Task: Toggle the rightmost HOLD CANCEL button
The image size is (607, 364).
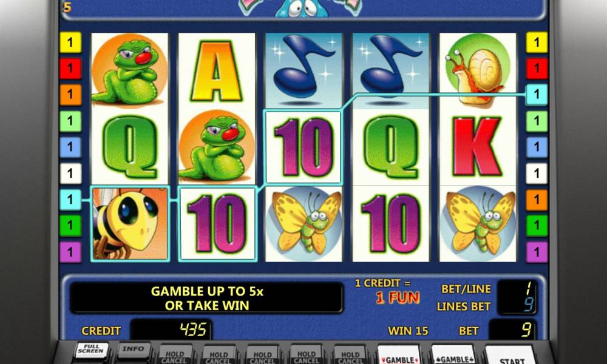Action: click(x=350, y=356)
